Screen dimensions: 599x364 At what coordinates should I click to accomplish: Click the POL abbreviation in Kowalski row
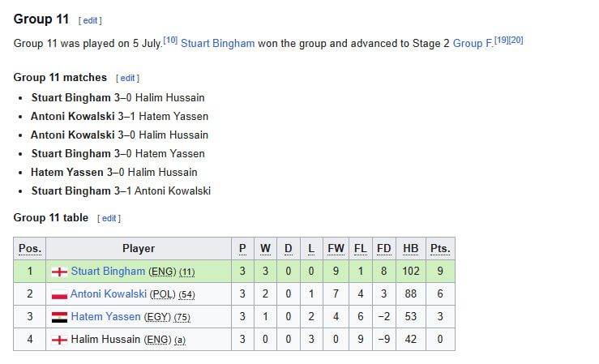coord(162,294)
